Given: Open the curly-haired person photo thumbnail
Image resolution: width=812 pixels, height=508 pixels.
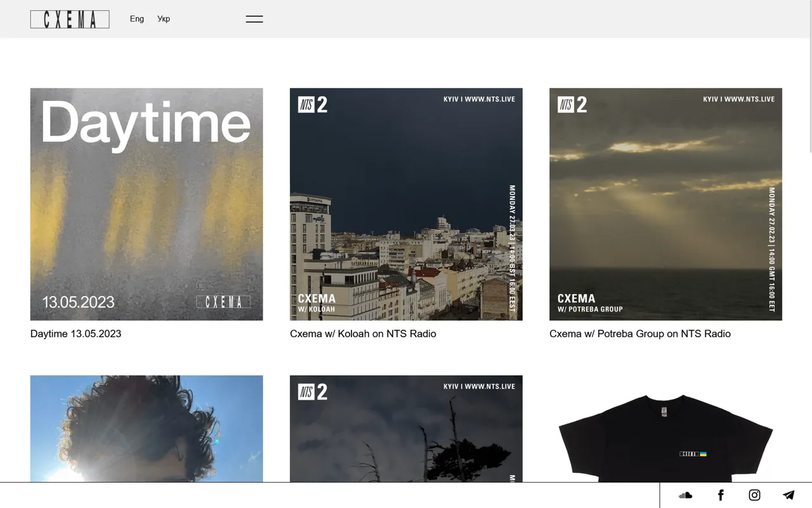Looking at the screenshot, I should coord(147,429).
